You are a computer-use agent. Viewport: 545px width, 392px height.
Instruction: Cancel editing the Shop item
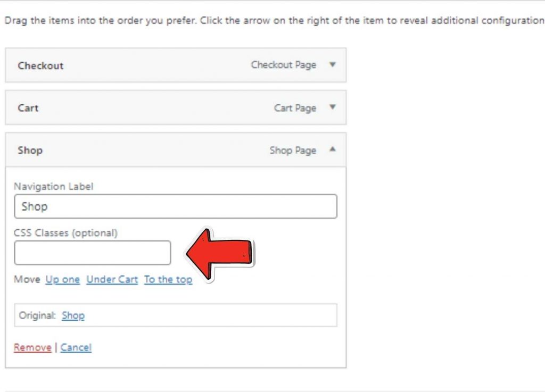[x=76, y=347]
